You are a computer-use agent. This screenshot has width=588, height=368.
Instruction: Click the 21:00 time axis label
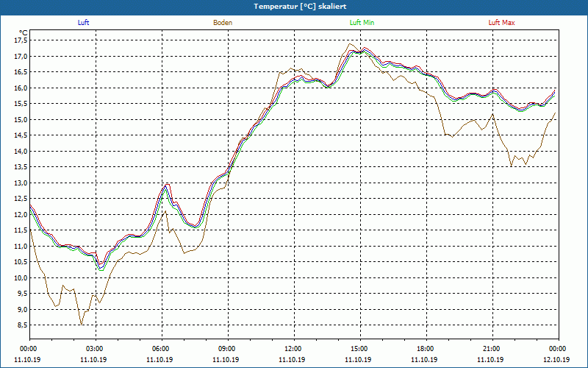click(x=492, y=349)
